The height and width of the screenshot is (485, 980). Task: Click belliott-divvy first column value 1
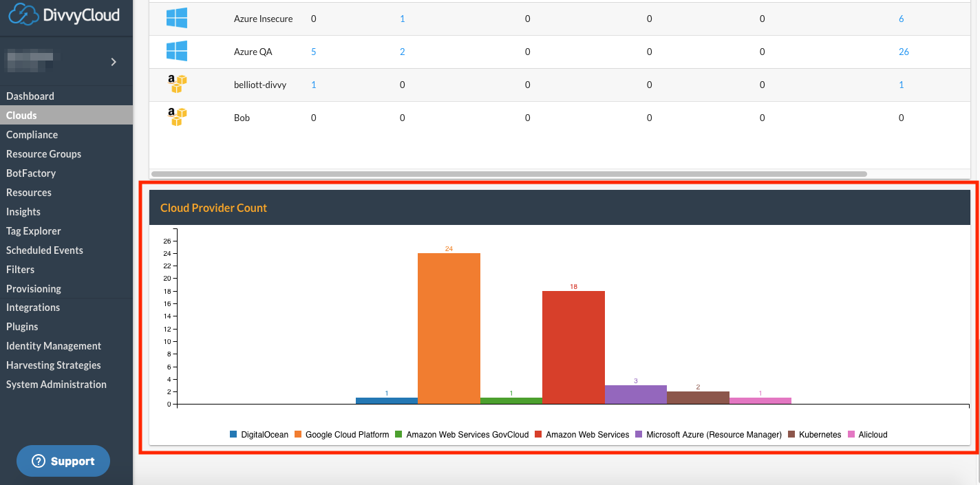click(x=314, y=85)
